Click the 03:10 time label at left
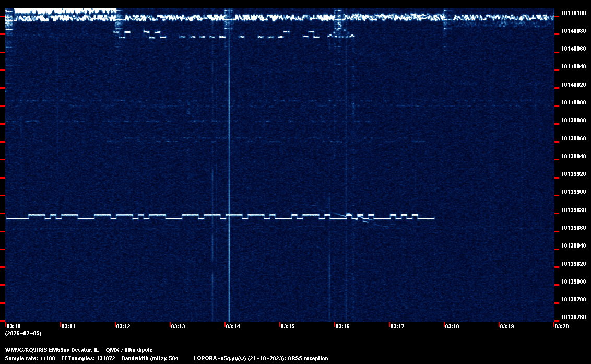This screenshot has height=364, width=591. coord(13,326)
